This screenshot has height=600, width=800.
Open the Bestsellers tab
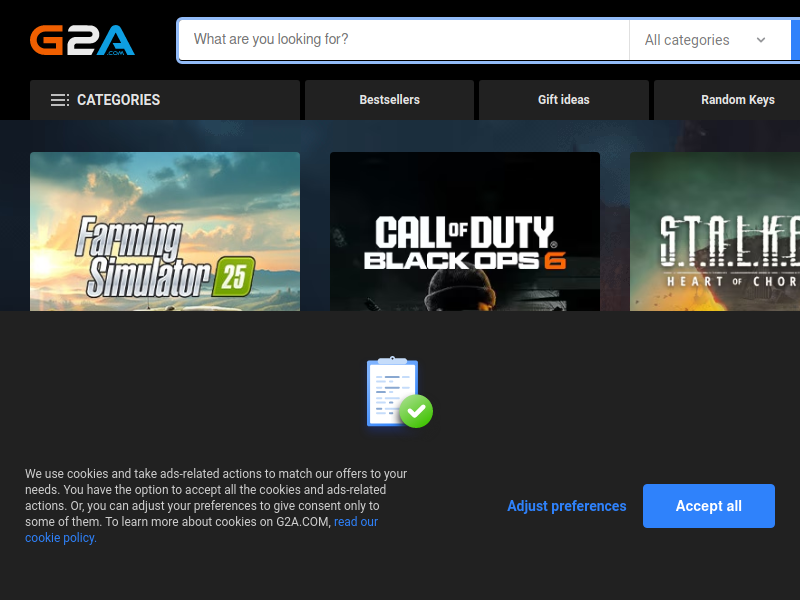[389, 100]
